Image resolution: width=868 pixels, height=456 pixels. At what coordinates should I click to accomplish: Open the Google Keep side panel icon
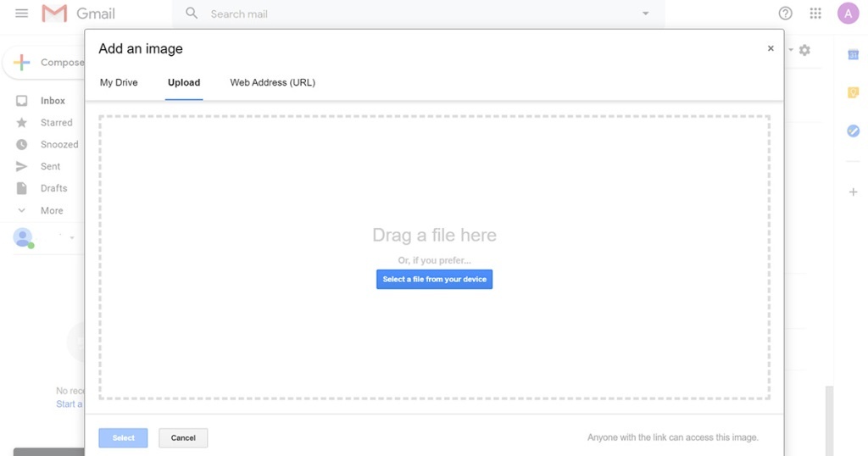pyautogui.click(x=853, y=93)
